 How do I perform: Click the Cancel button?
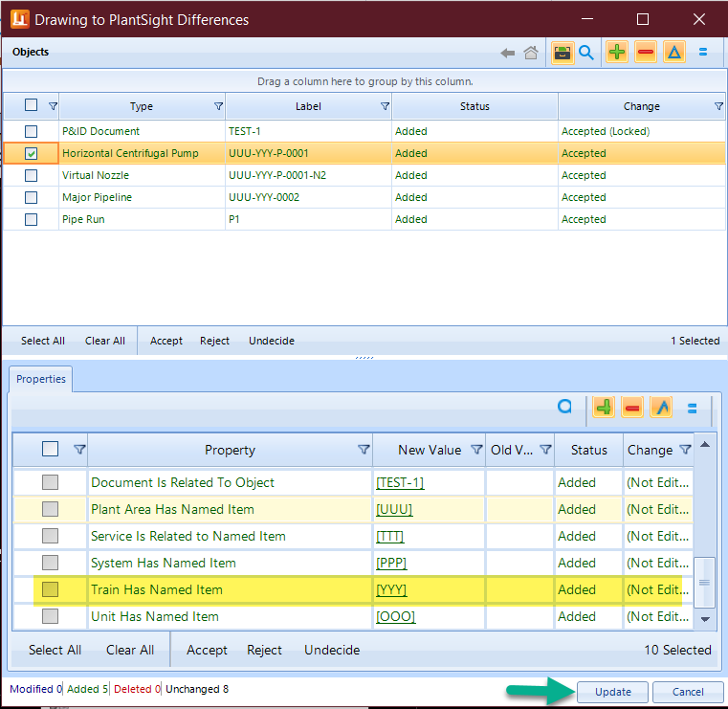[688, 692]
